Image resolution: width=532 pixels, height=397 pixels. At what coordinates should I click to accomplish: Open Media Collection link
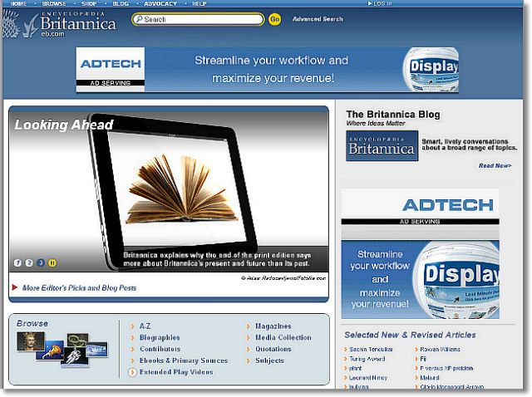(x=283, y=338)
